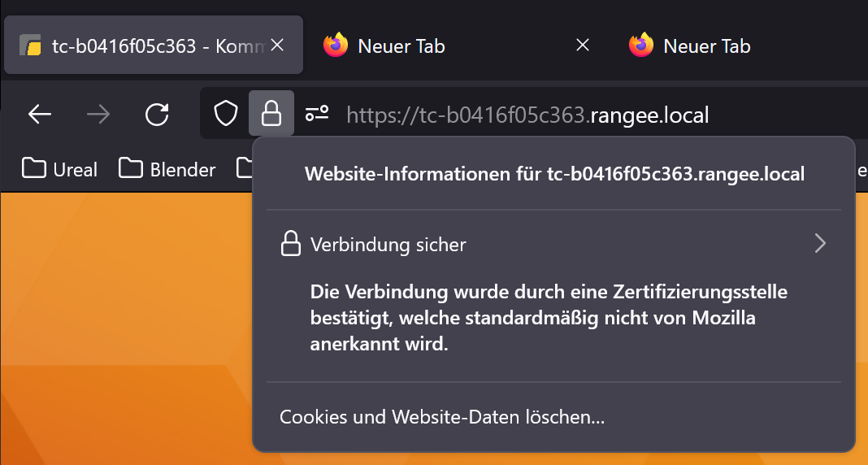Click the Firefox logo on the middle Neuer Tab
868x465 pixels.
[x=336, y=46]
